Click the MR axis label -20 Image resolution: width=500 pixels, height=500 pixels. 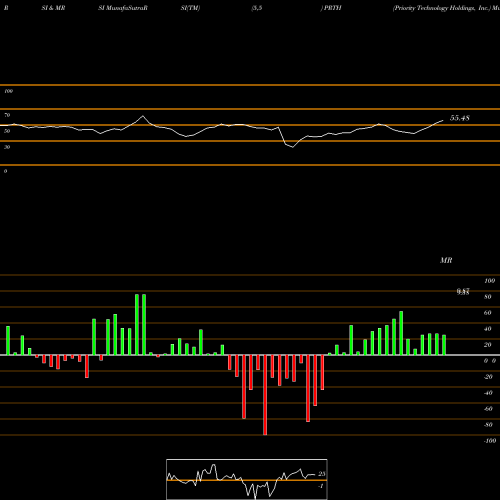pos(488,377)
